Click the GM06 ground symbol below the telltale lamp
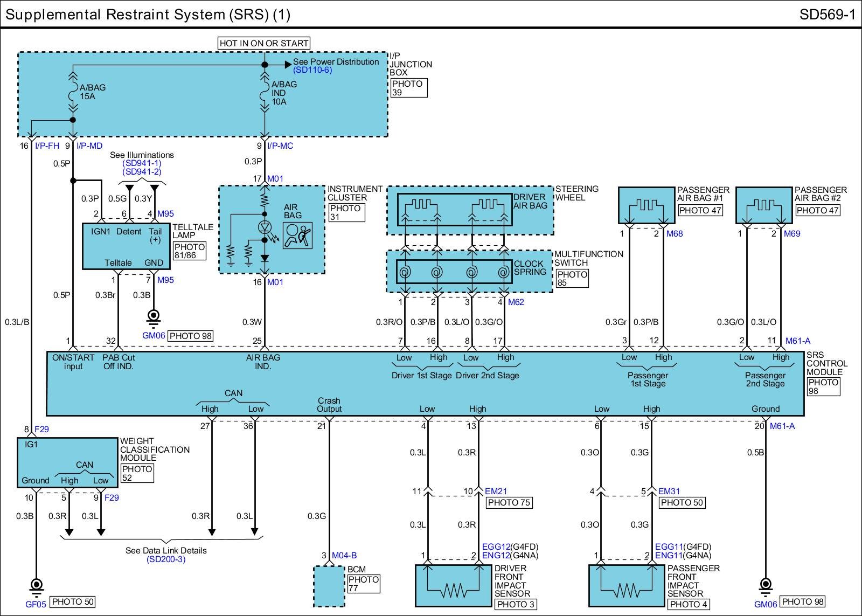The width and height of the screenshot is (862, 616). [x=154, y=316]
